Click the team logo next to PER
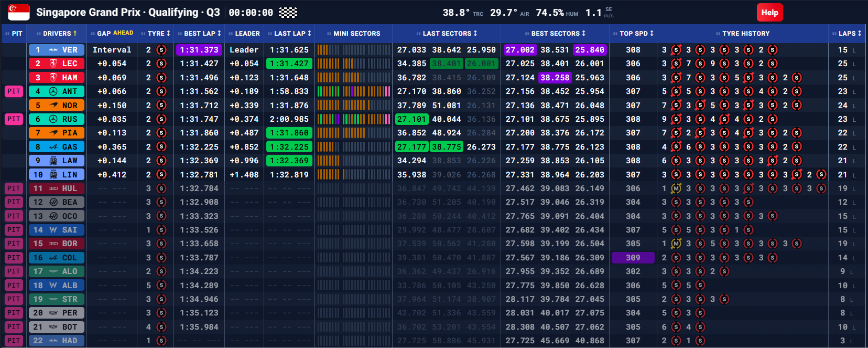 pos(53,313)
